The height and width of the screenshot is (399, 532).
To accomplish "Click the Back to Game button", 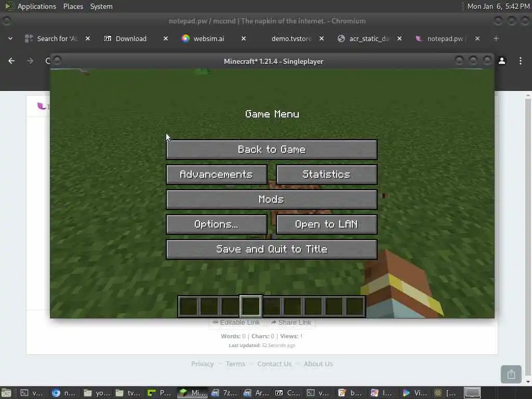I will point(271,149).
